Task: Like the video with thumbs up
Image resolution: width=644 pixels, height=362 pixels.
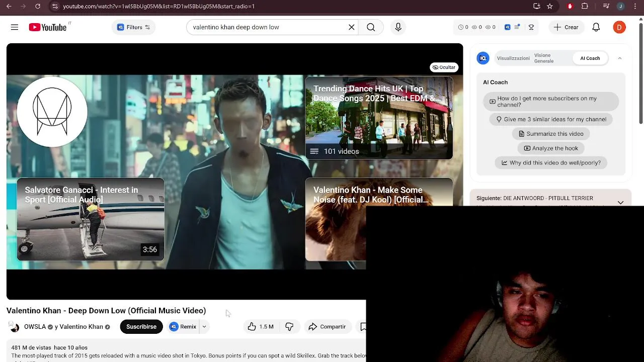Action: click(261, 327)
